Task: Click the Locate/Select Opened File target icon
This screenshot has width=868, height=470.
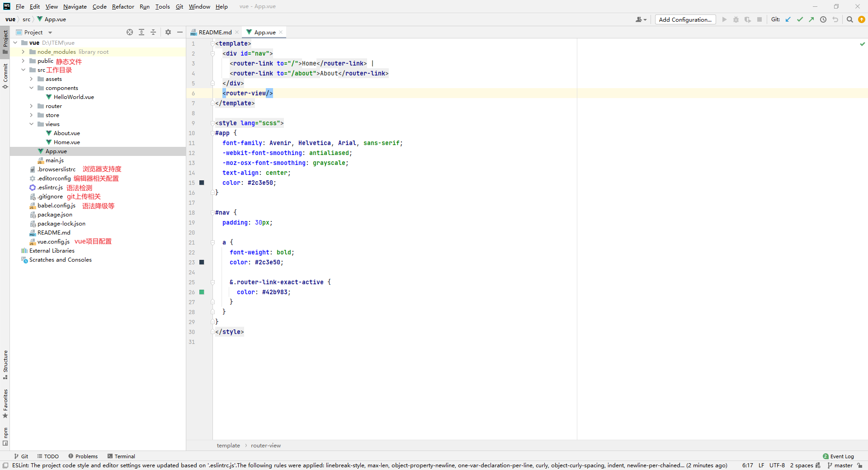Action: tap(130, 32)
